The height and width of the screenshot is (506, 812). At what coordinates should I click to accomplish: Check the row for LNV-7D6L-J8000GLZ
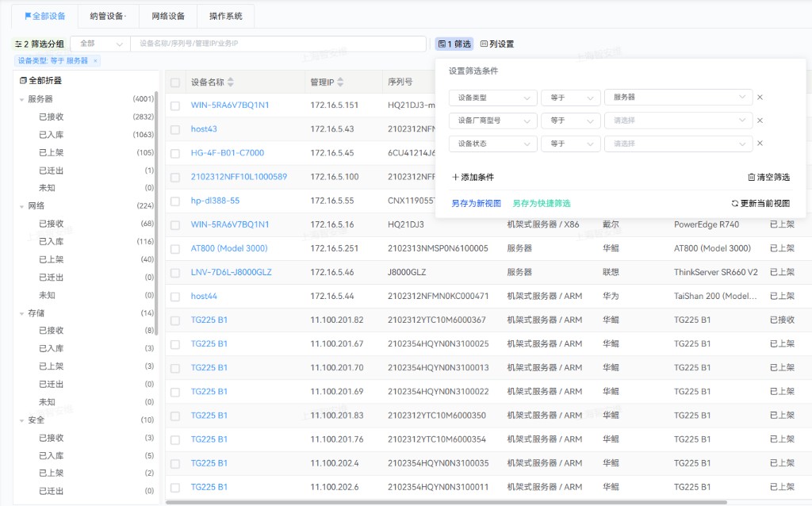point(175,273)
